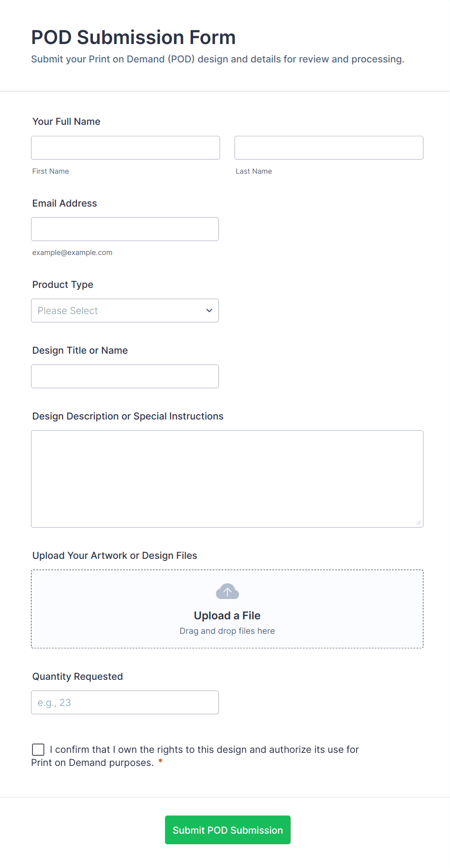Click the chevron arrow in Product Type
The image size is (450, 868).
pos(209,311)
